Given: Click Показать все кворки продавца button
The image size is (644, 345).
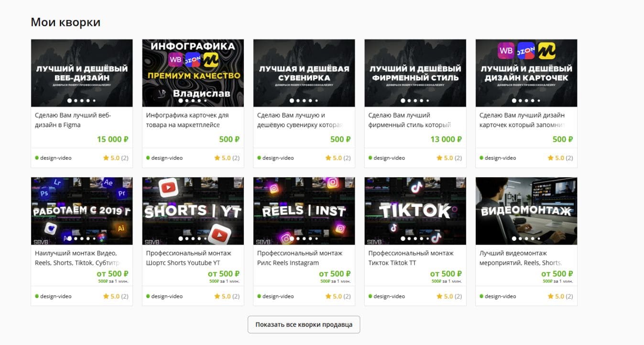Looking at the screenshot, I should [x=304, y=324].
